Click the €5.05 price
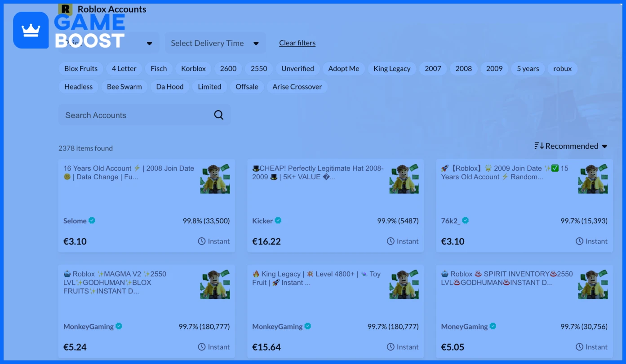This screenshot has width=626, height=364. [453, 347]
